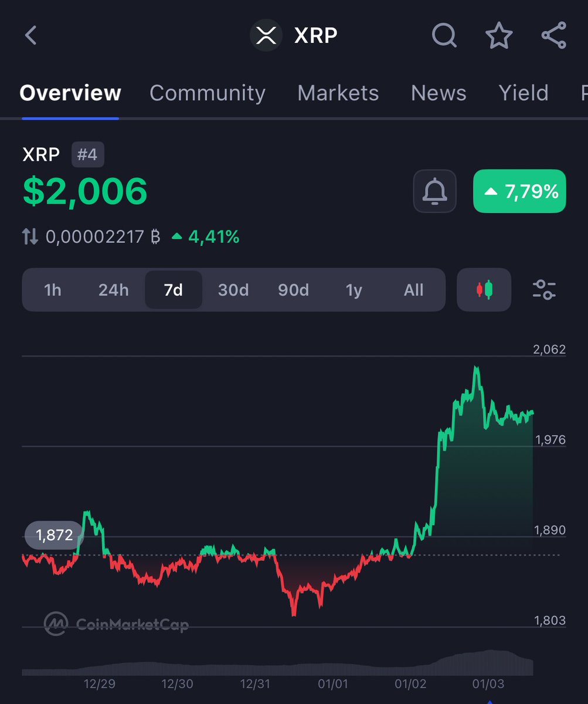Set a price alert with the bell icon

[x=434, y=191]
